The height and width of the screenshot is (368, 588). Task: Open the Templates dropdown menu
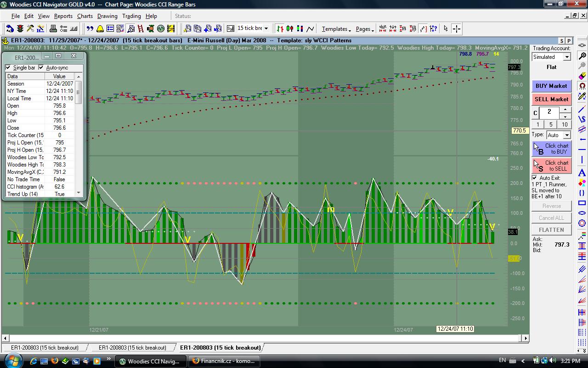[x=336, y=29]
